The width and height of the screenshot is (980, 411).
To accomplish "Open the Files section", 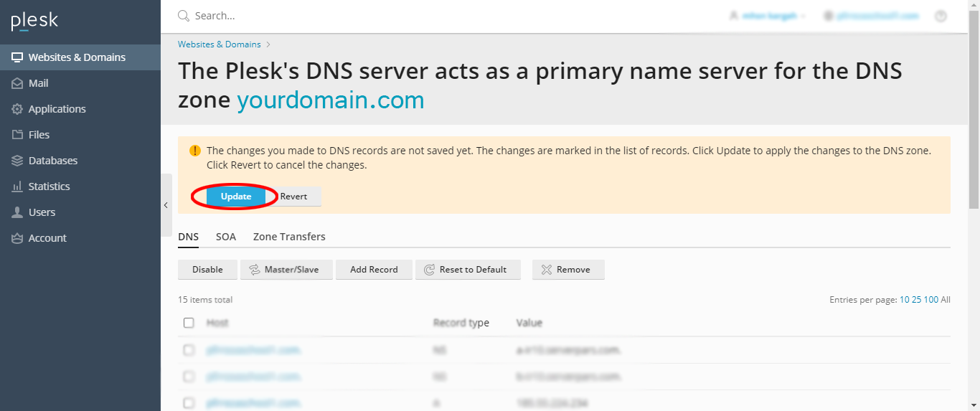I will 80,135.
